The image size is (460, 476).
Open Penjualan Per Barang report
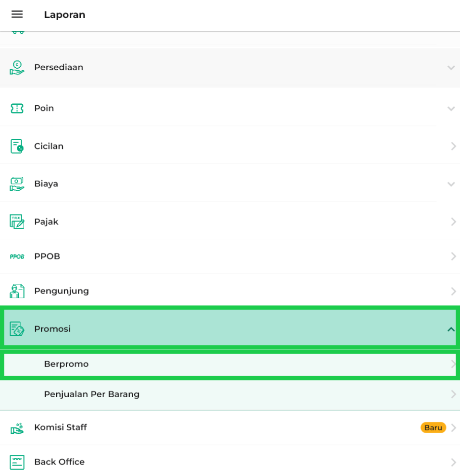92,394
